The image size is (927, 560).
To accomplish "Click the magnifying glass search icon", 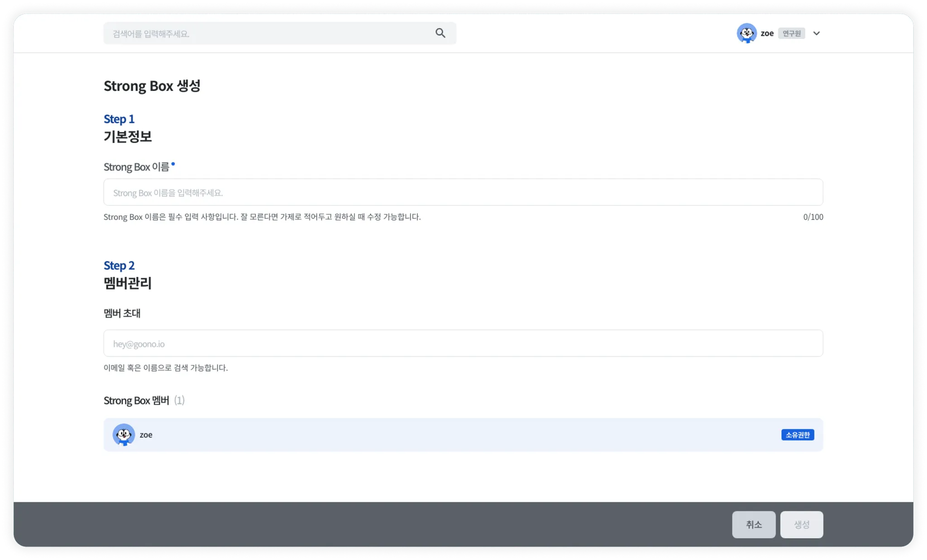I will click(440, 33).
